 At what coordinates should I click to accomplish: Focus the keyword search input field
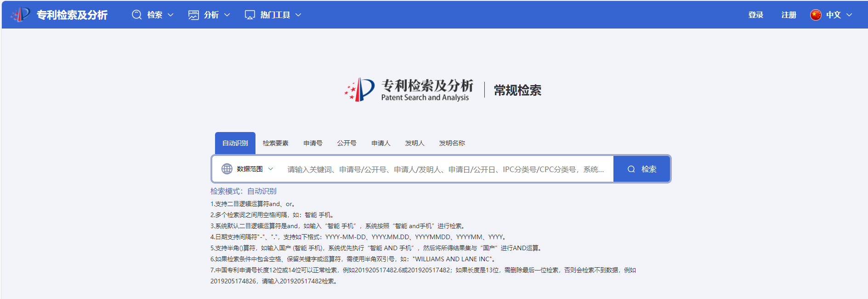point(446,169)
